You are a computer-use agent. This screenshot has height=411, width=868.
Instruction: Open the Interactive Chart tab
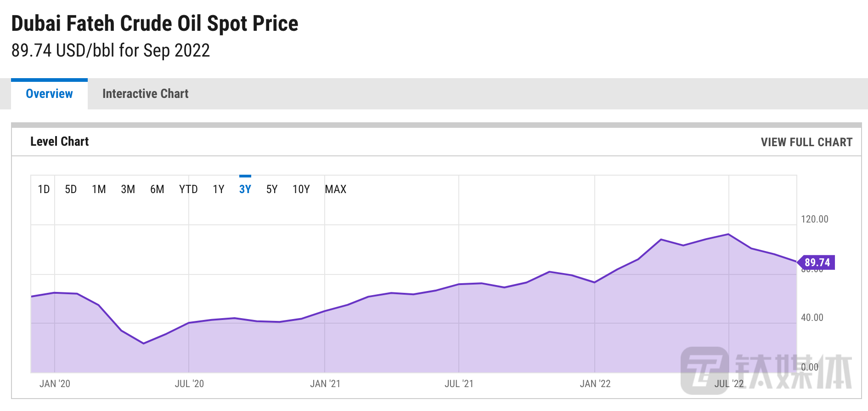pos(145,94)
